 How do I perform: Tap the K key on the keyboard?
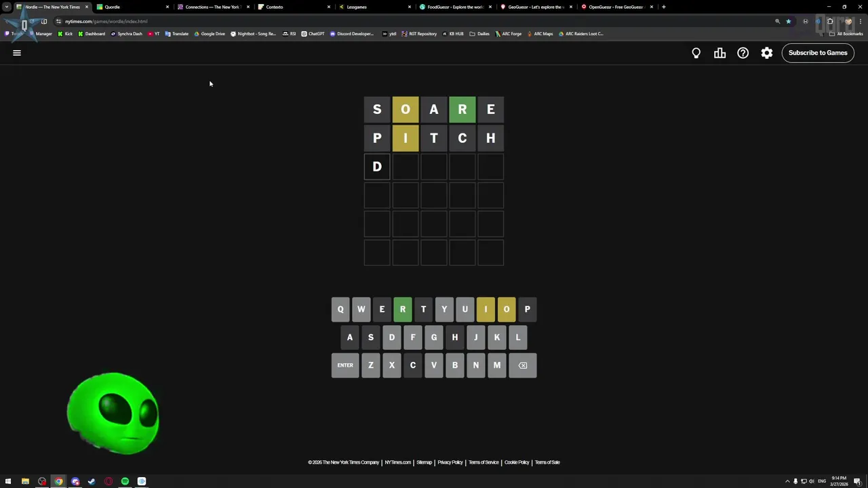tap(497, 338)
